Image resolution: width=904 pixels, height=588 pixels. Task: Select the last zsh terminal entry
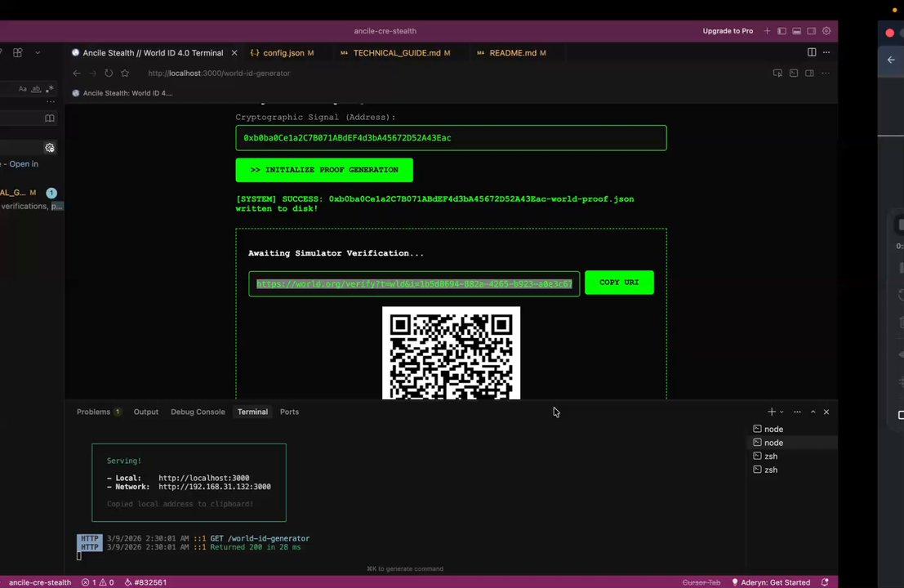[792, 470]
